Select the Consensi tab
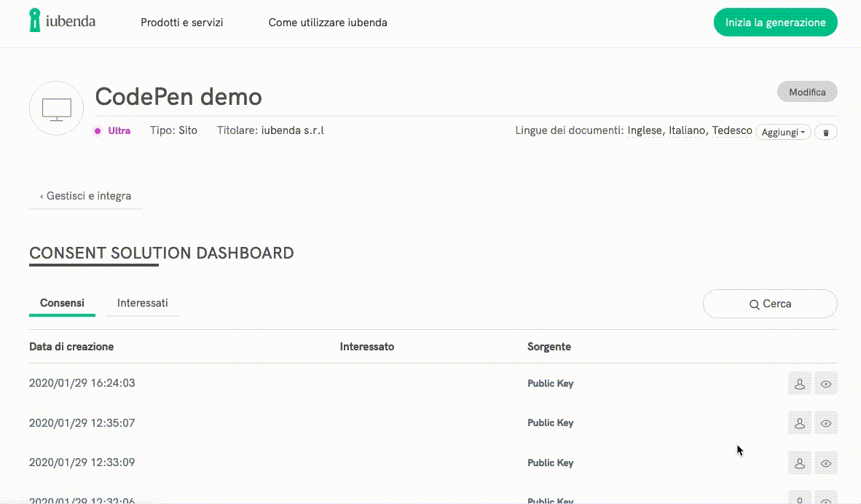The width and height of the screenshot is (861, 504). tap(62, 303)
